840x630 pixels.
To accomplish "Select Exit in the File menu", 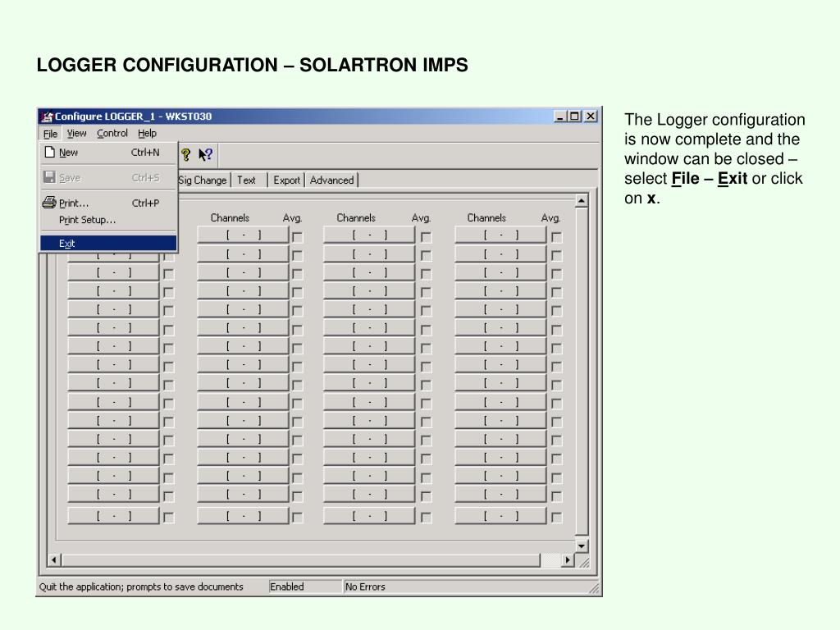I will point(109,243).
